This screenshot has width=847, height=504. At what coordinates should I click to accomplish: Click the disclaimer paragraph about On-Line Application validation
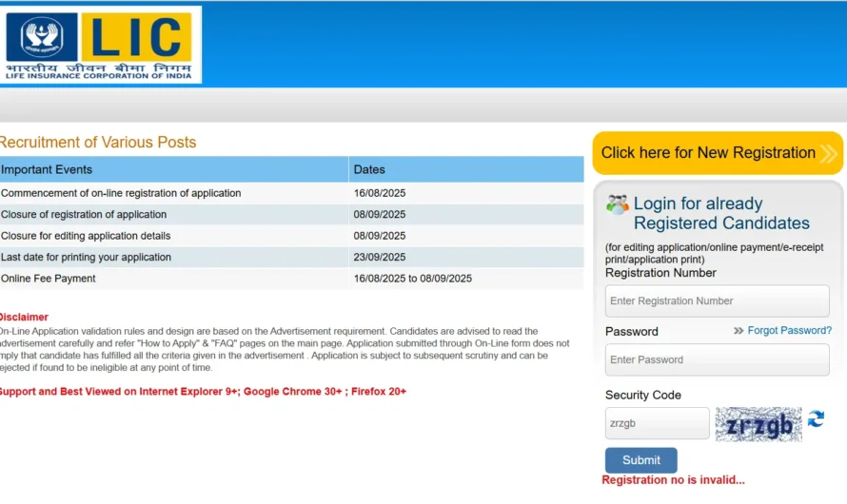285,349
